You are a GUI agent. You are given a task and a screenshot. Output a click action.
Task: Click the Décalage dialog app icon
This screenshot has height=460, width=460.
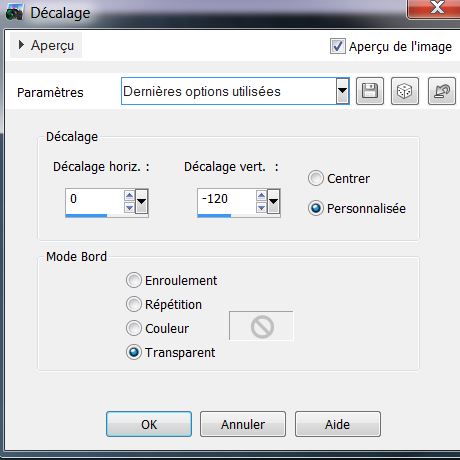tap(14, 12)
